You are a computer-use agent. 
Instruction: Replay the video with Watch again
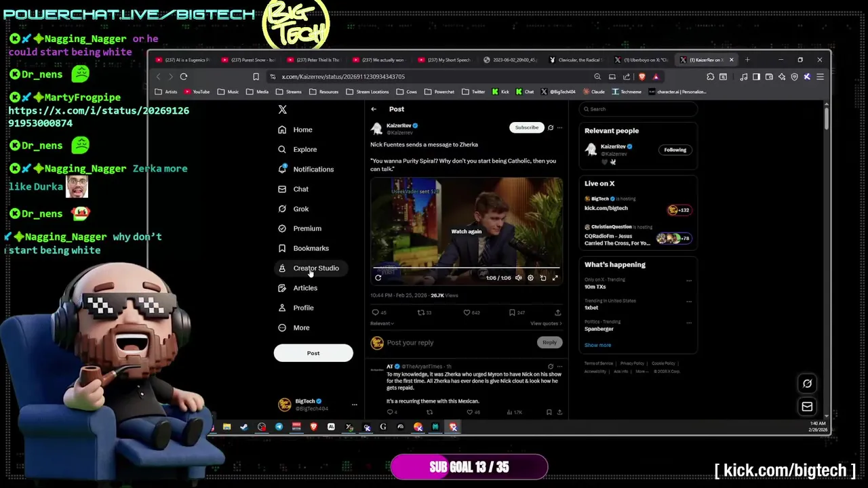pos(467,231)
